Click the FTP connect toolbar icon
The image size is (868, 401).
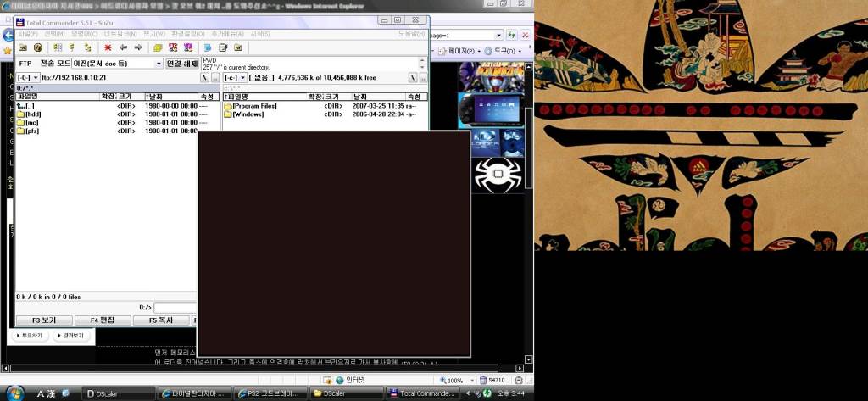pos(173,47)
